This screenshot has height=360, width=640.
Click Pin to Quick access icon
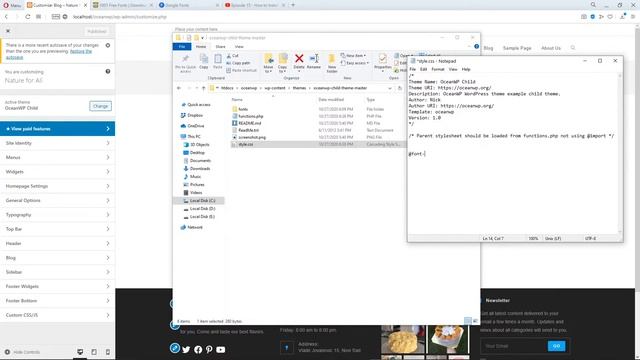tap(185, 63)
